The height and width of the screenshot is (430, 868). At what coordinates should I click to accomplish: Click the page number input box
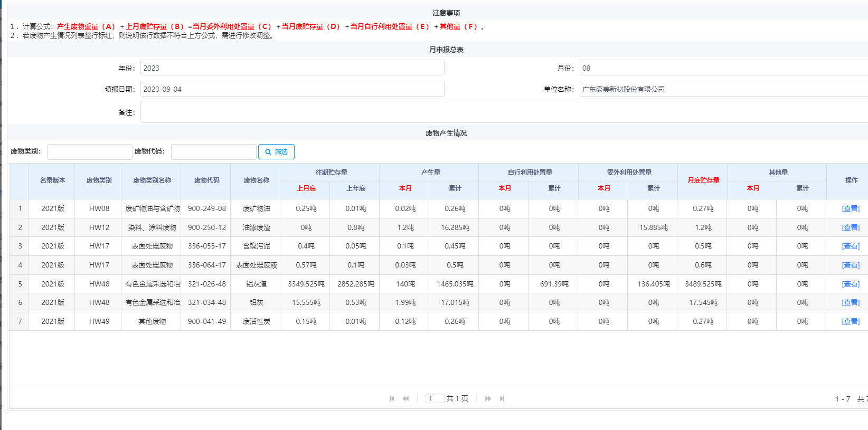(x=435, y=399)
